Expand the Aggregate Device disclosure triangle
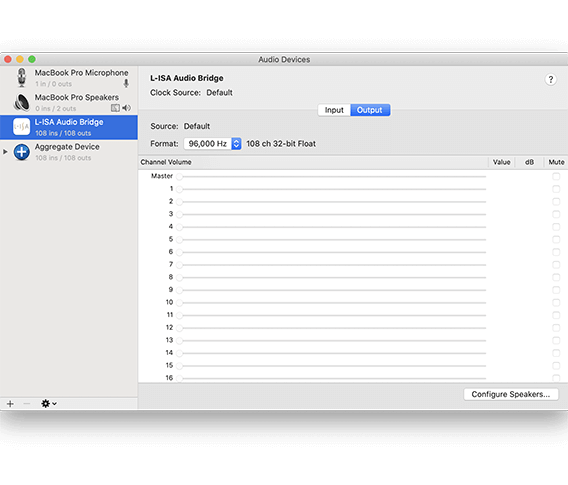 point(5,152)
